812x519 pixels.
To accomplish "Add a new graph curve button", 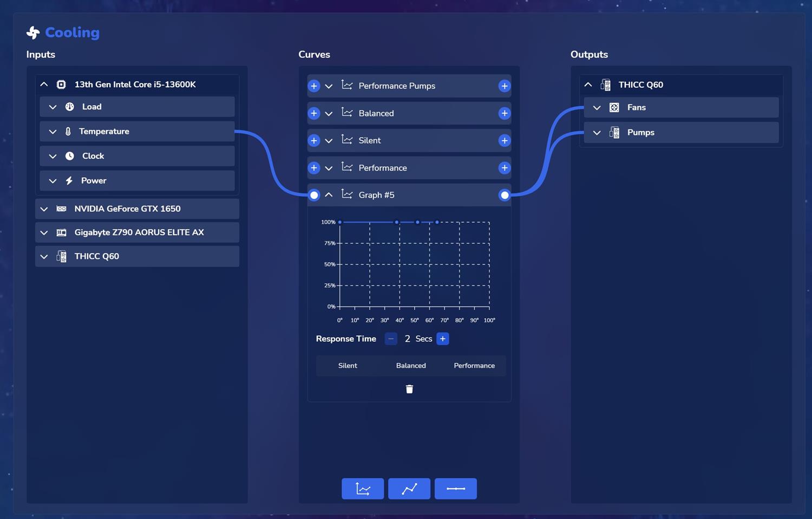I will click(x=363, y=489).
